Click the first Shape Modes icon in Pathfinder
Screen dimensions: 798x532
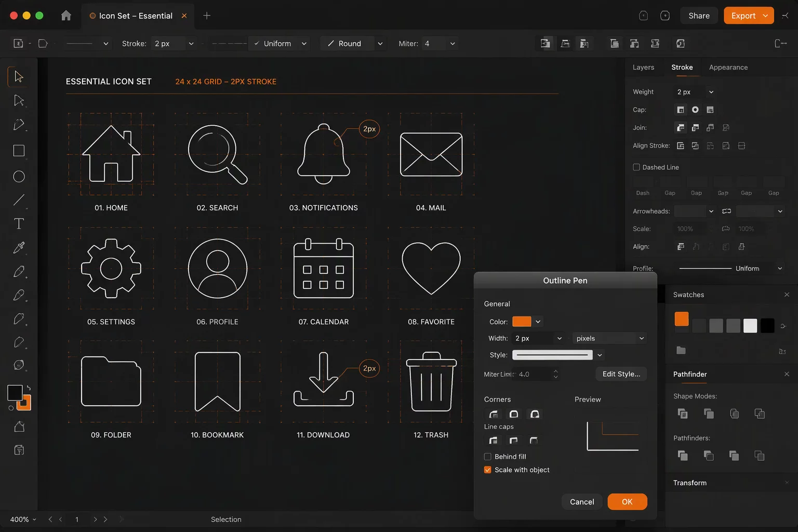(x=683, y=414)
